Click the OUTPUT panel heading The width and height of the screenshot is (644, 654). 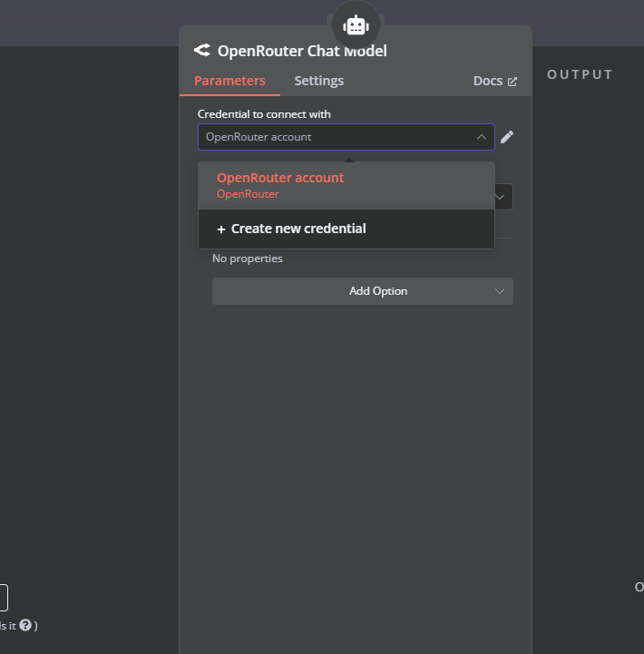(x=580, y=74)
